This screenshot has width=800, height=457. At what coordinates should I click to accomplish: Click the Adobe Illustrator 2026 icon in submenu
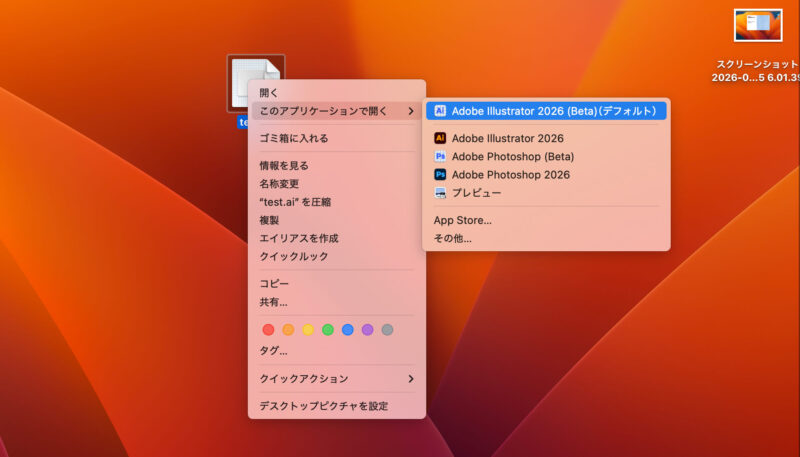click(x=440, y=138)
